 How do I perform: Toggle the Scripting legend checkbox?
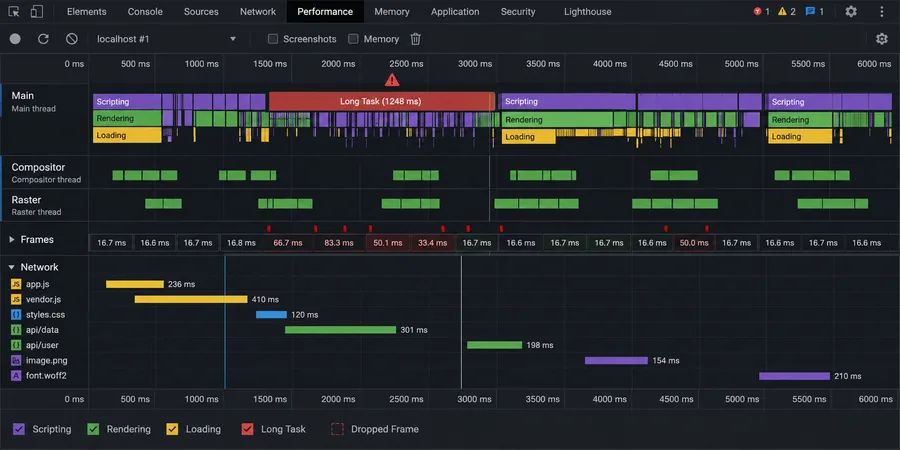tap(19, 429)
